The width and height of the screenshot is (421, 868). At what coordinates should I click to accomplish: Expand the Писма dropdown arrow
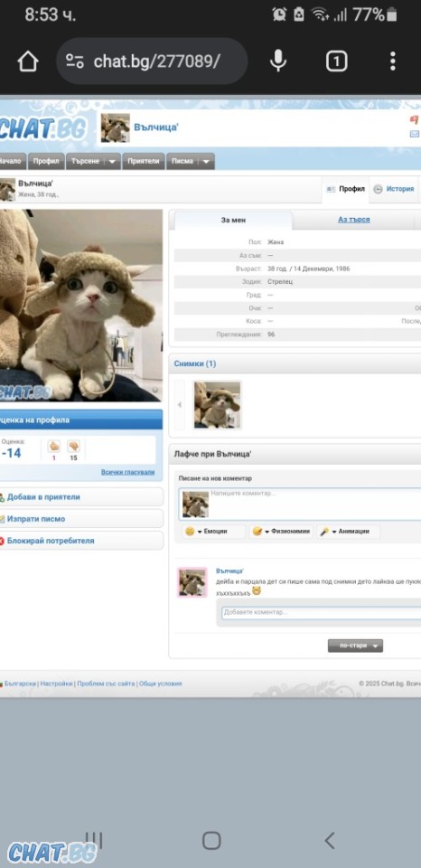click(206, 162)
